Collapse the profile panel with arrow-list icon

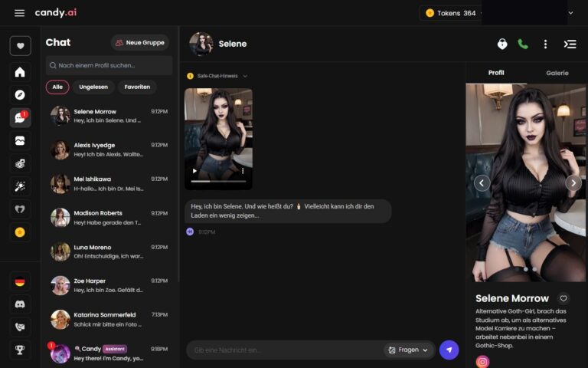point(570,44)
